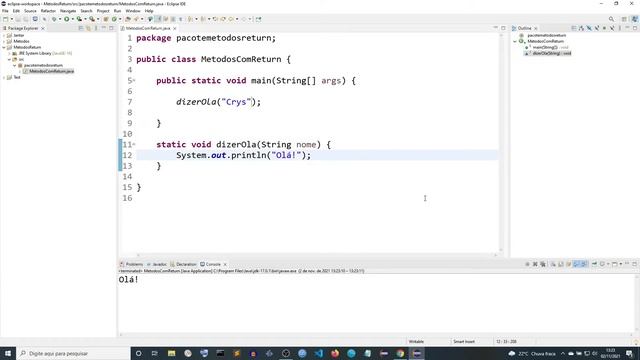Click the Save toolbar icon

tap(18, 19)
